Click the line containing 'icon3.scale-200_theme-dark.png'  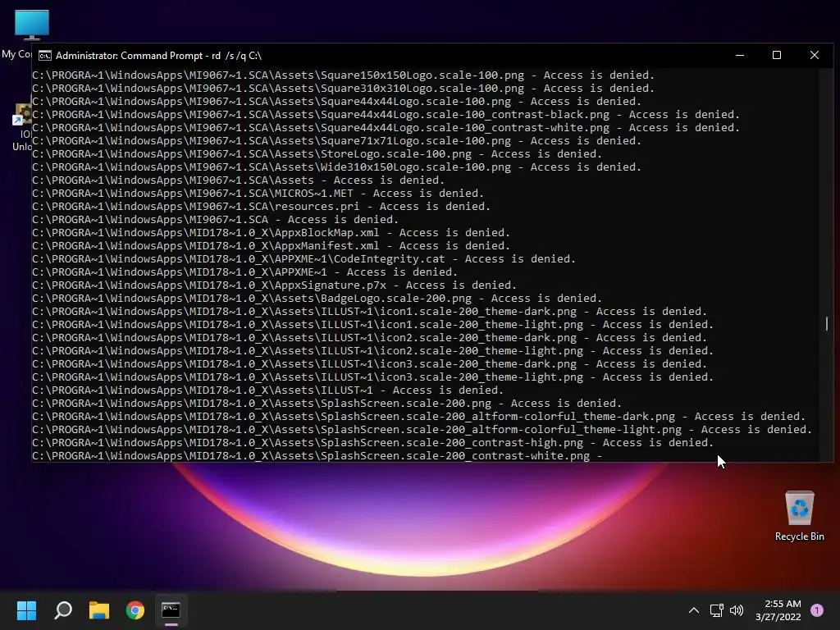(x=370, y=363)
